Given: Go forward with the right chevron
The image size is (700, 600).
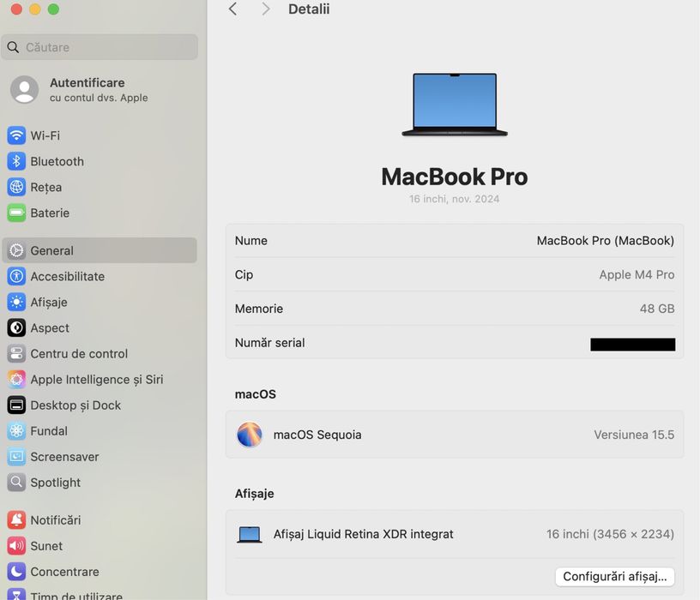Looking at the screenshot, I should coord(266,9).
